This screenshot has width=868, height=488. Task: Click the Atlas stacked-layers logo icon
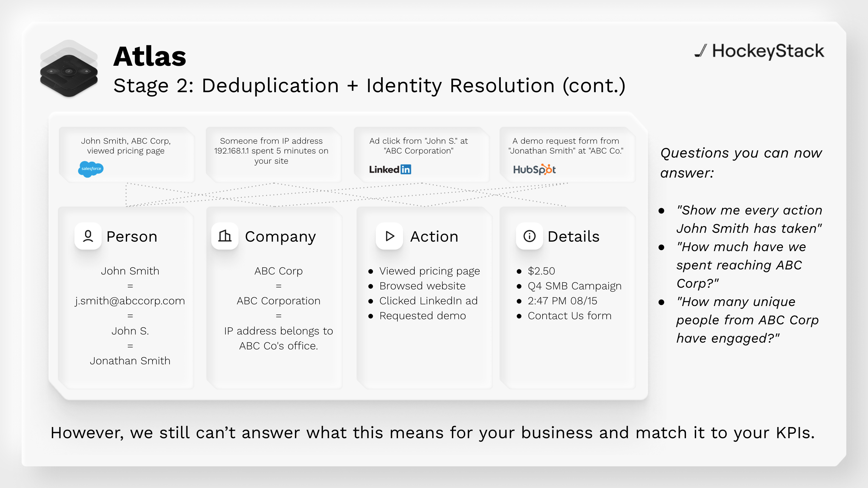coord(69,69)
